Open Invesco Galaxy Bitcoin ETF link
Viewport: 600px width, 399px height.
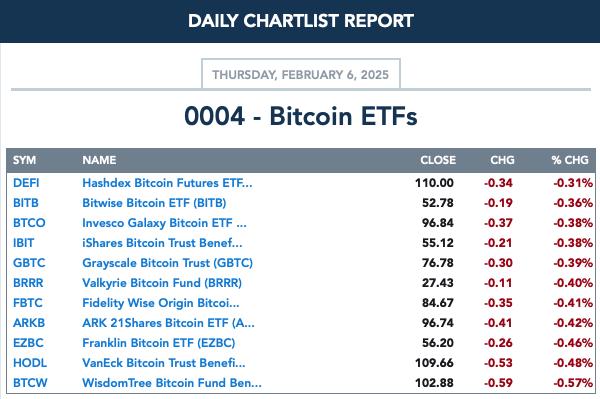(165, 223)
